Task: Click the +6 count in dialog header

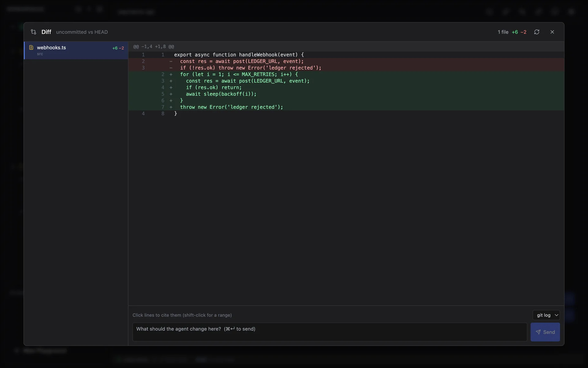Action: coord(515,32)
